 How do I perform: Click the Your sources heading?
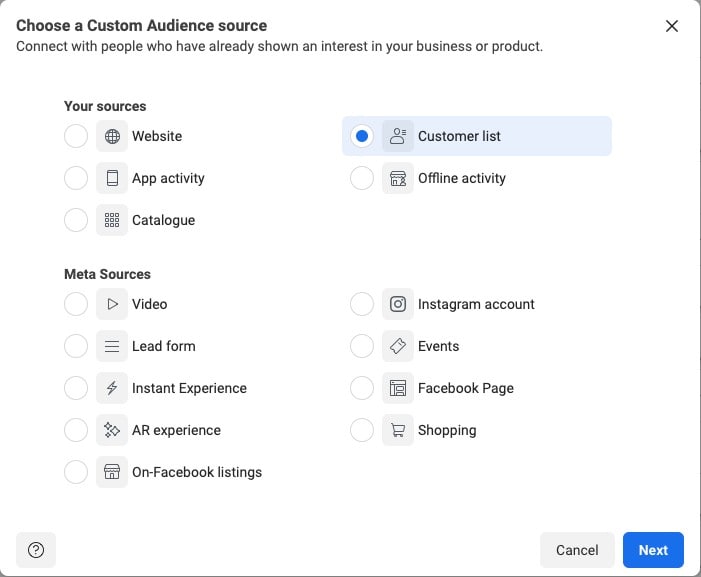[105, 106]
